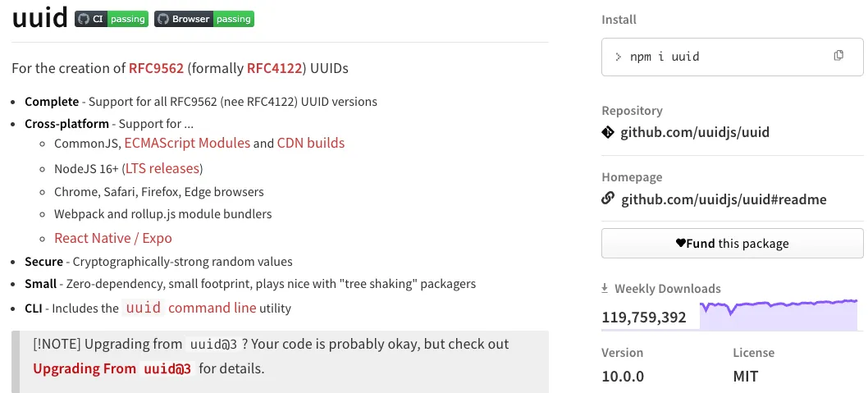Click the terminal prompt chevron icon
Viewport: 868px width, 393px height.
(x=619, y=57)
